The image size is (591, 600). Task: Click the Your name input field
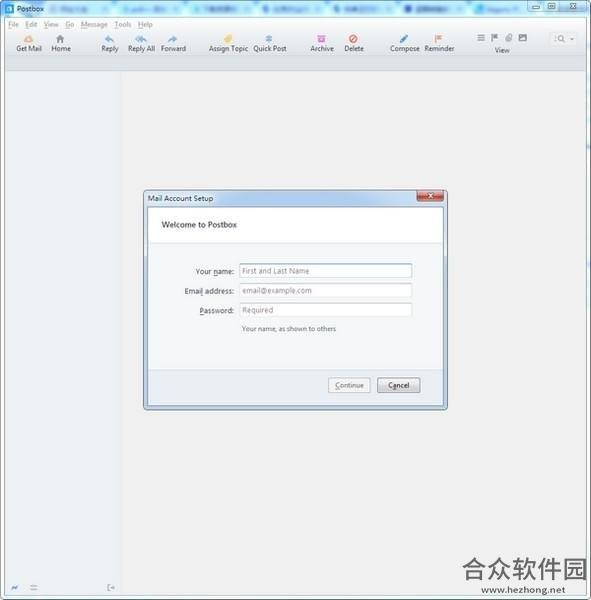click(326, 271)
